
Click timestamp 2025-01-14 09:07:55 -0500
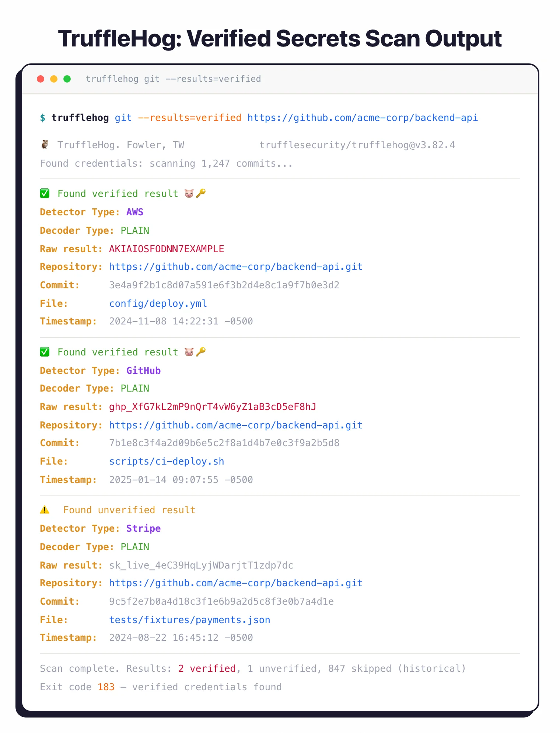click(181, 480)
